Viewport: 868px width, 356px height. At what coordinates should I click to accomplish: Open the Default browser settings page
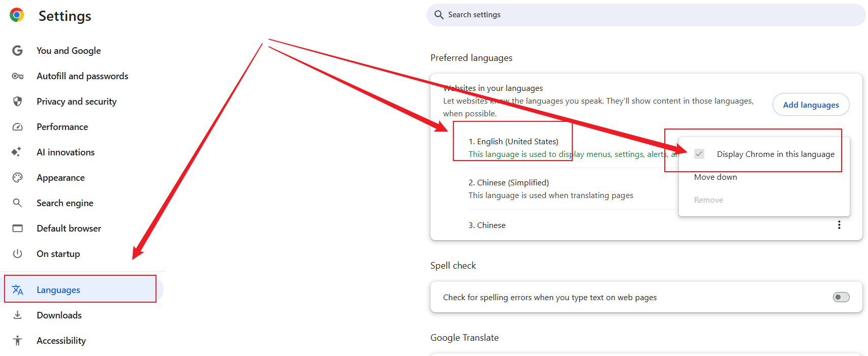pyautogui.click(x=69, y=229)
